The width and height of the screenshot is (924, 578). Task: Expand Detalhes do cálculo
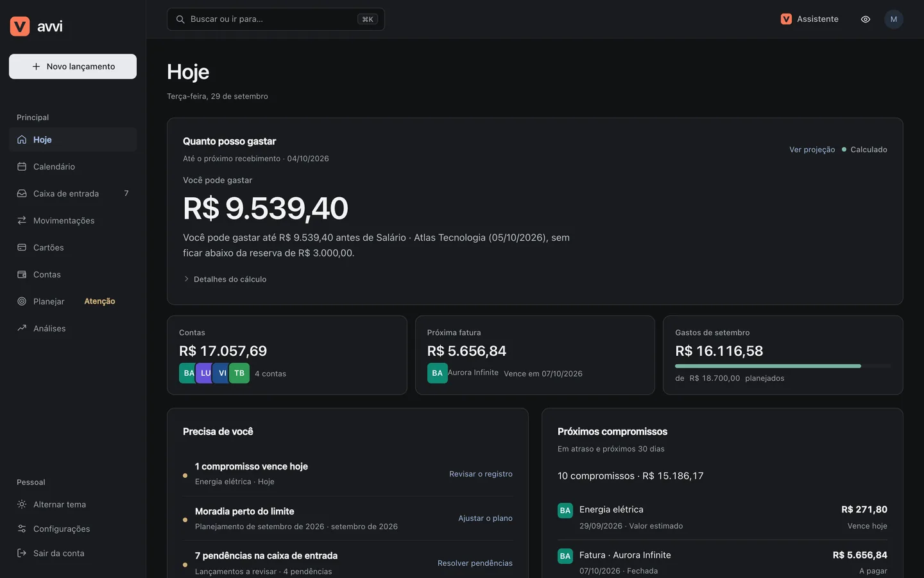[x=225, y=279]
